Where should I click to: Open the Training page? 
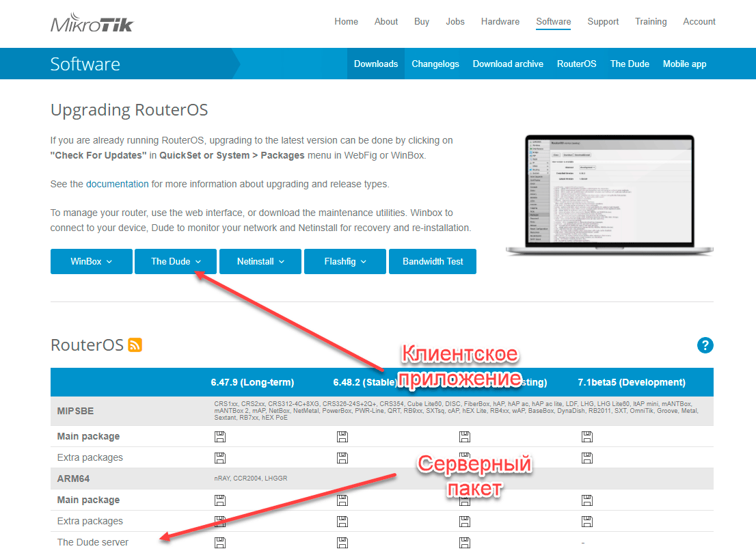click(651, 22)
